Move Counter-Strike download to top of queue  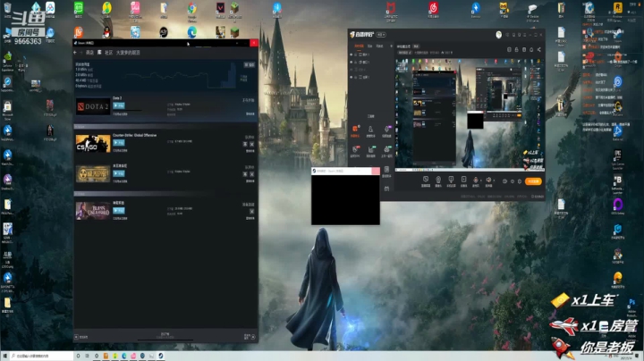[x=245, y=144]
